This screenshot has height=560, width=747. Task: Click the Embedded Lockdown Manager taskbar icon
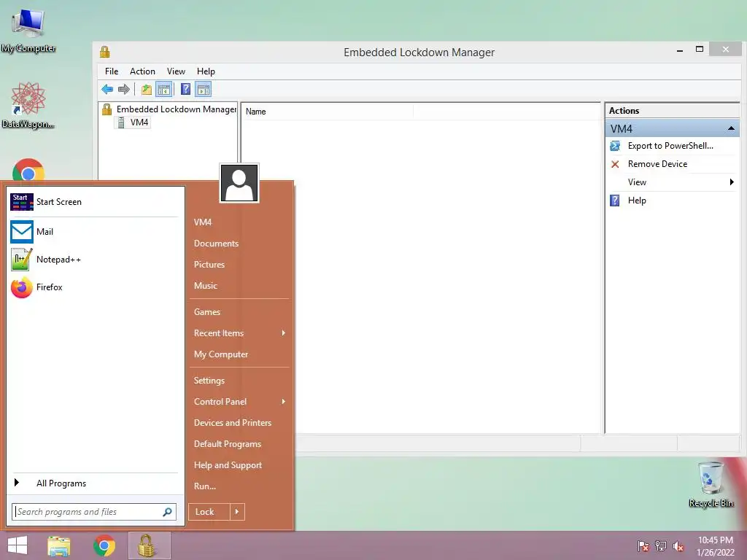tap(149, 545)
